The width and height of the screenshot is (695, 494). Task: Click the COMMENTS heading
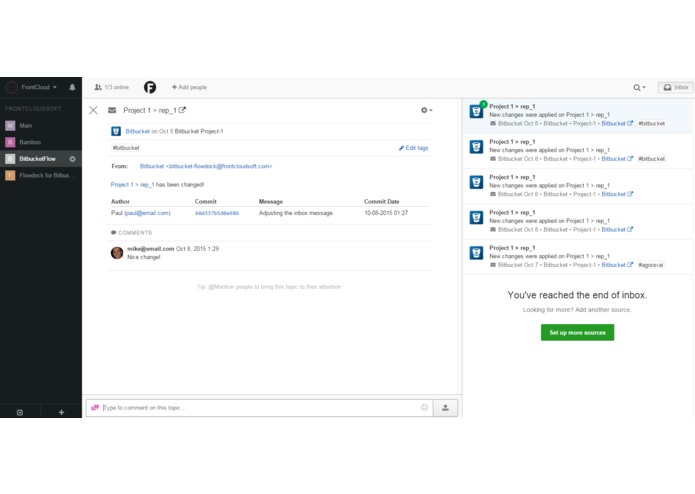pyautogui.click(x=132, y=233)
